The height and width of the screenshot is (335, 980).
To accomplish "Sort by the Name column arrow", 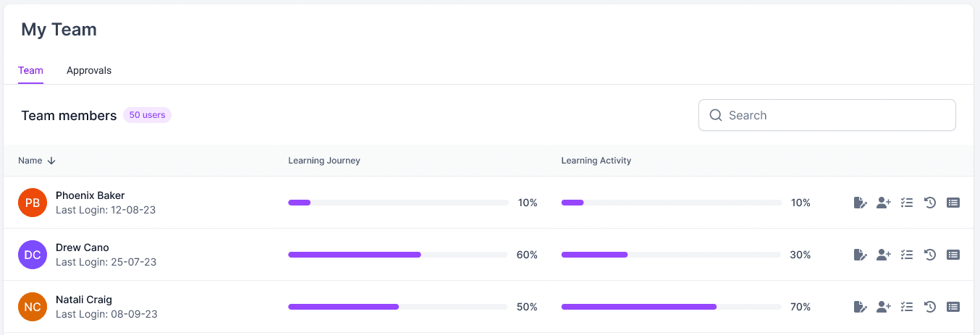I will [x=51, y=161].
